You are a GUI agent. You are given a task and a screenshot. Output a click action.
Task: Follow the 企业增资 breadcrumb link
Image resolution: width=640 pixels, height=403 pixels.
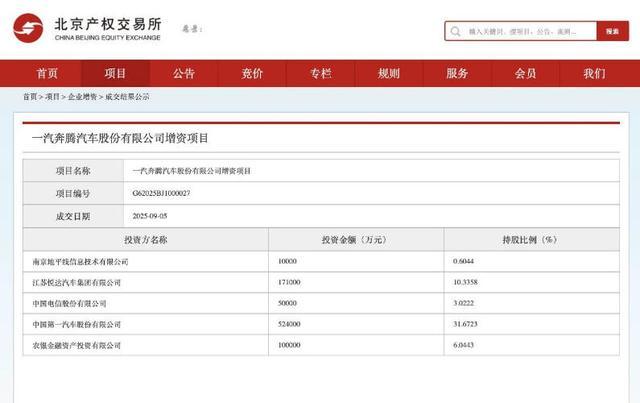[82, 97]
